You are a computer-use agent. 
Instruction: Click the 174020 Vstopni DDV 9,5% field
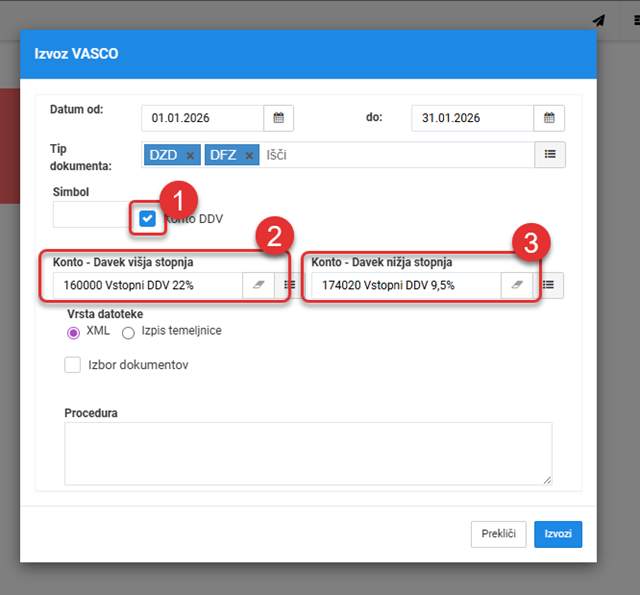pos(406,285)
